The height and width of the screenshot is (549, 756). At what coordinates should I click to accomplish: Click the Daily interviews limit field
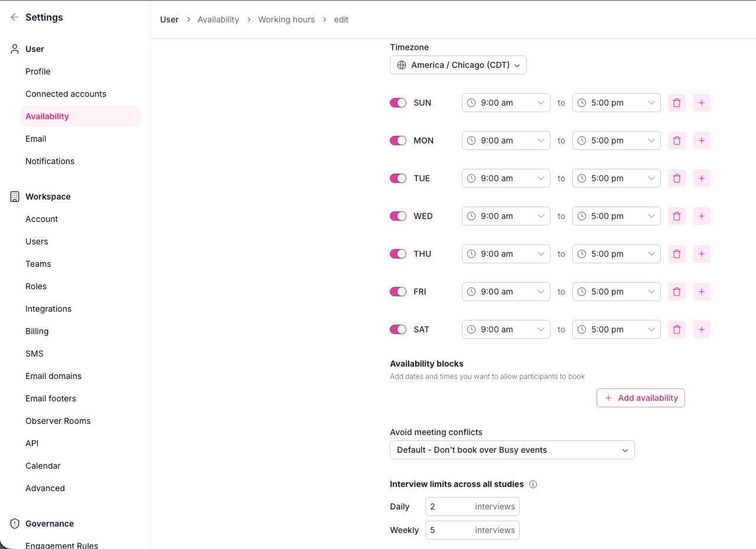(472, 506)
